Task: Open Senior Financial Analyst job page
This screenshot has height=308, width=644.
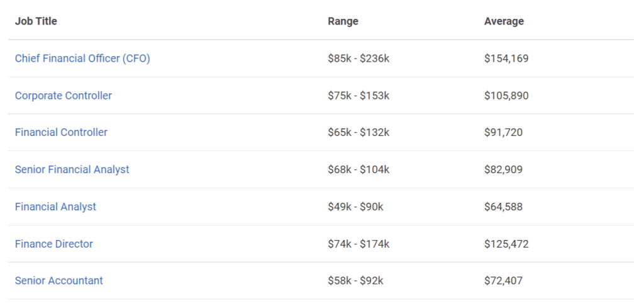Action: tap(72, 169)
